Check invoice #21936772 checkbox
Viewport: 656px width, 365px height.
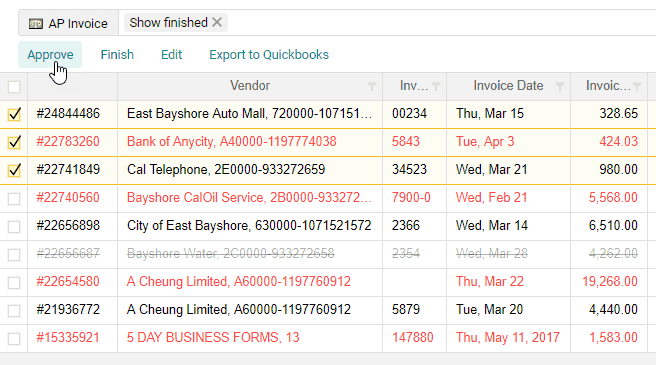(x=14, y=311)
